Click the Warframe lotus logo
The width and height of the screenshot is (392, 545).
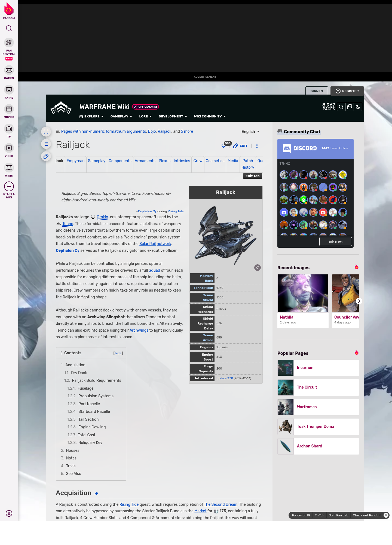[61, 108]
